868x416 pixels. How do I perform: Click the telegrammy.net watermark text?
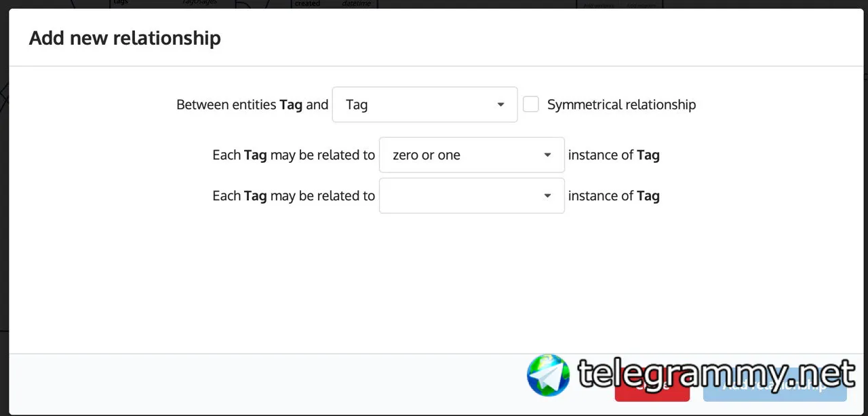[x=715, y=375]
